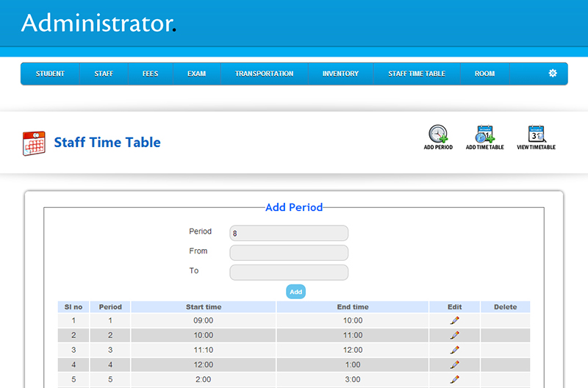This screenshot has height=388, width=588.
Task: Click pencil icon for period 2 row
Action: pyautogui.click(x=454, y=335)
